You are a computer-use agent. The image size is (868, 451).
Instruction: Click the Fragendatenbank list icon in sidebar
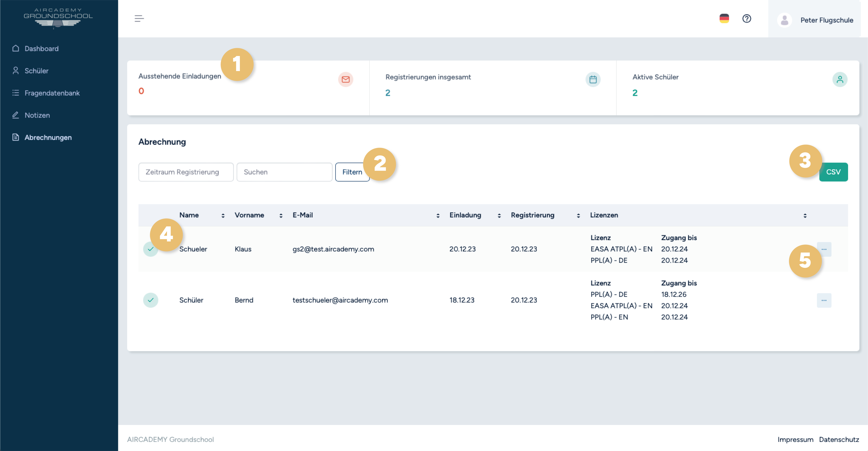(16, 93)
